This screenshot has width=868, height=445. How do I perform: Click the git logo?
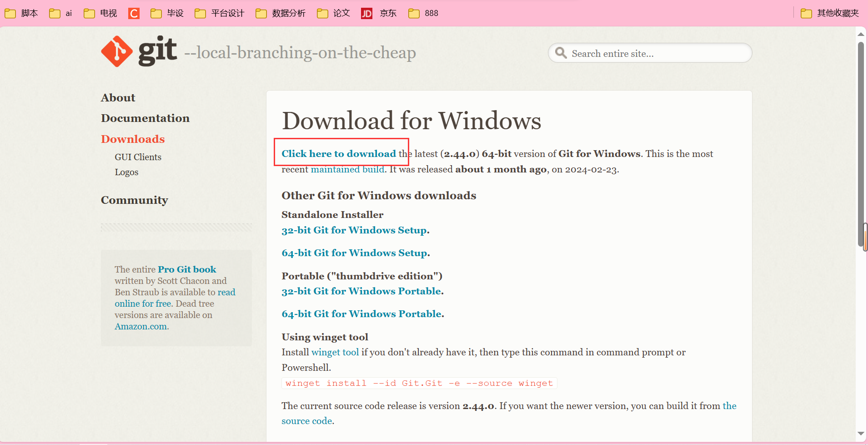point(139,51)
